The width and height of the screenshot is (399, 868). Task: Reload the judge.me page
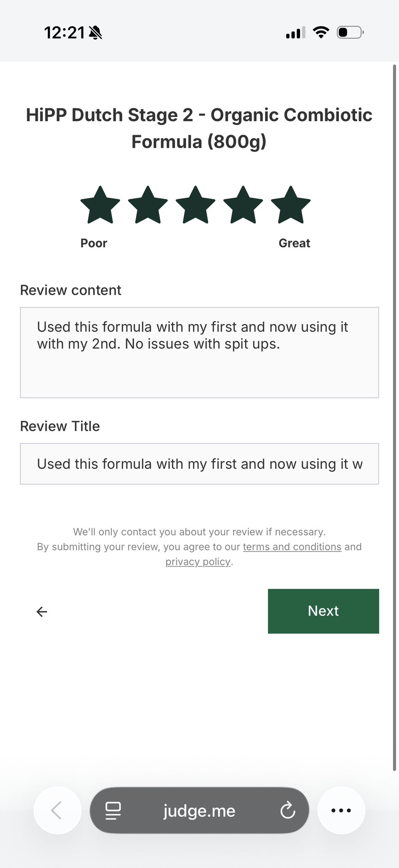[x=288, y=810]
